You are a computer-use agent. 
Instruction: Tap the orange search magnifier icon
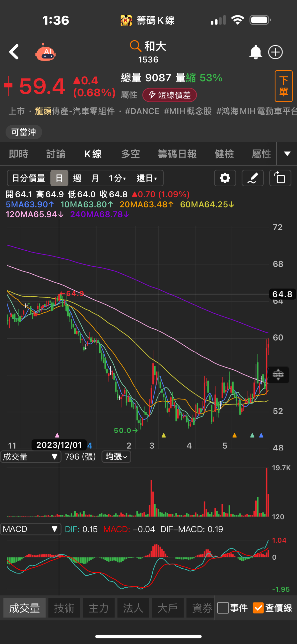coord(135,46)
